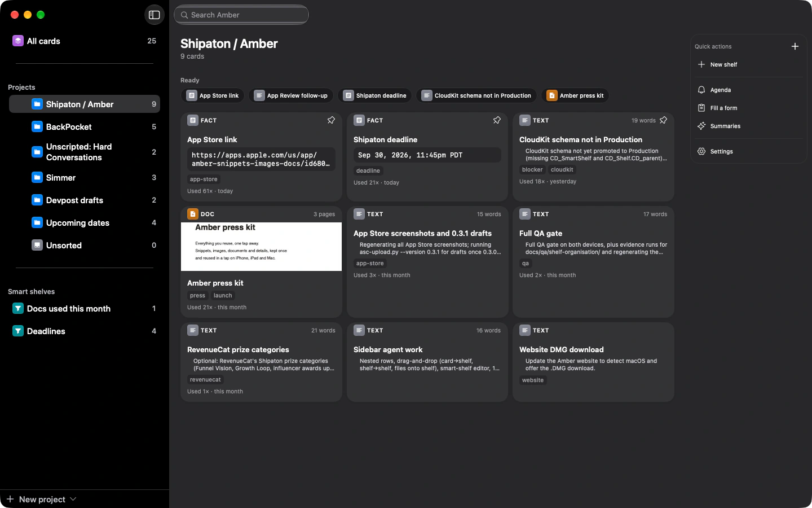Click the BackPocket folder icon
The image size is (812, 508).
pos(37,126)
